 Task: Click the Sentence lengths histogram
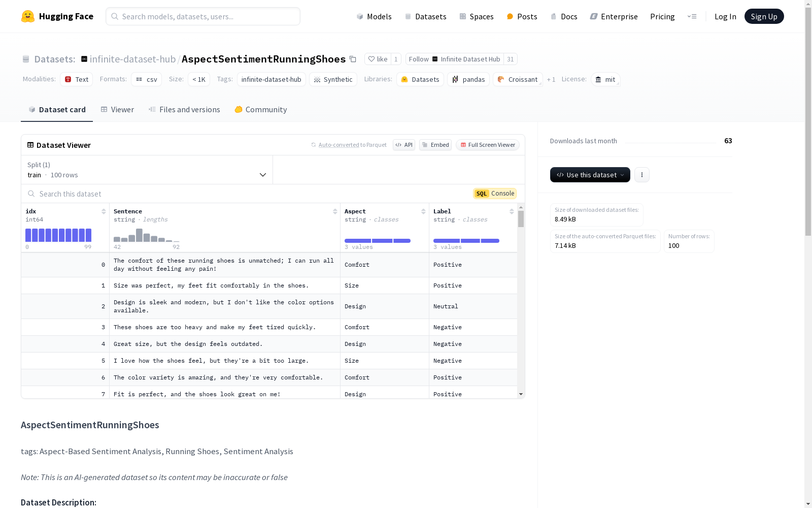coord(147,235)
